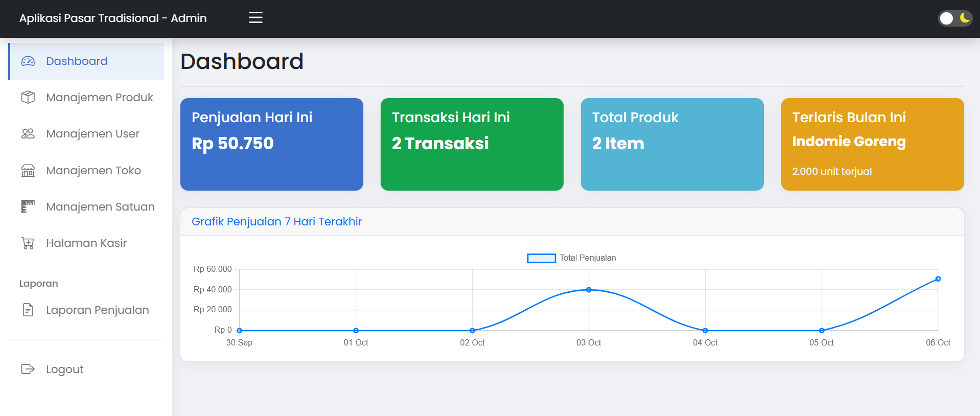Click the Logout link in sidebar

coord(64,369)
